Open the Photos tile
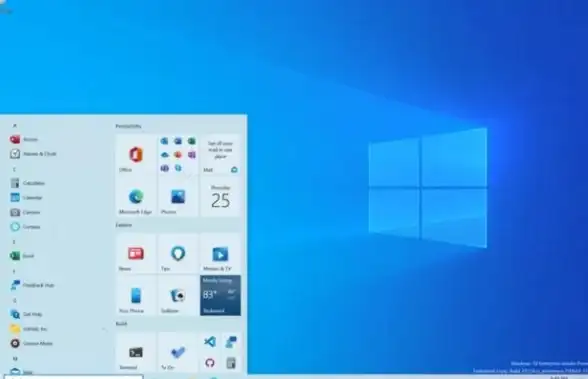Screen dimensions: 588x379 (x=178, y=196)
